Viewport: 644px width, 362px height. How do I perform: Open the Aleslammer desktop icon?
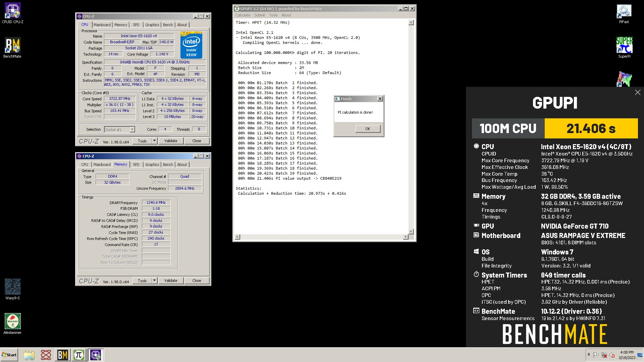12,323
